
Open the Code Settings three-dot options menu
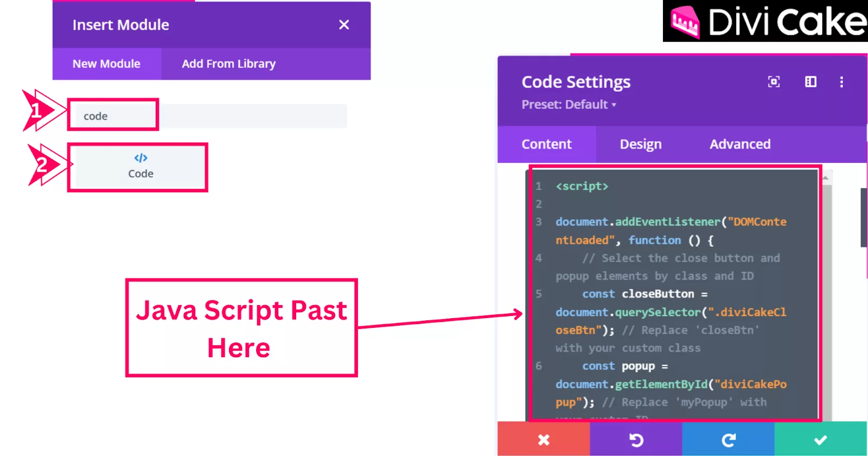coord(841,81)
